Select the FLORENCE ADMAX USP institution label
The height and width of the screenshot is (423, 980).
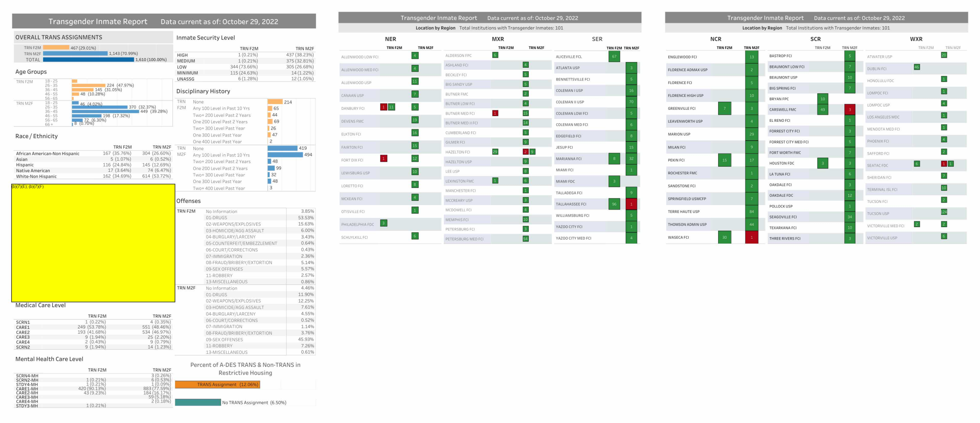[687, 70]
